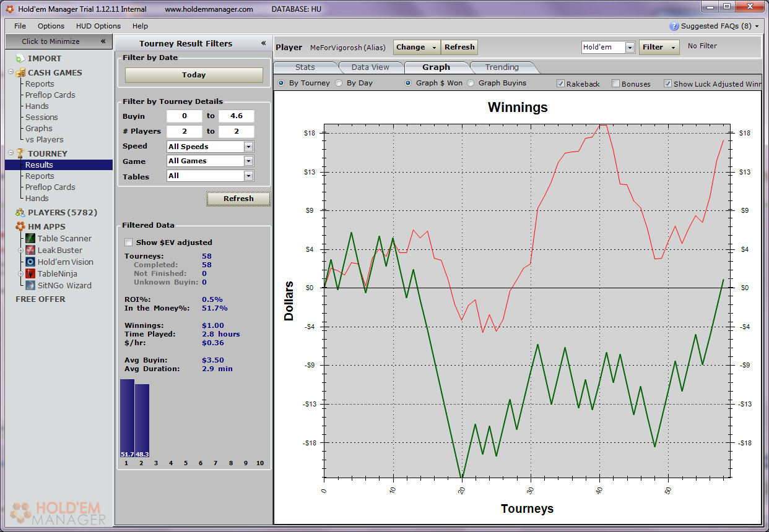The width and height of the screenshot is (769, 532).
Task: Uncheck the Rakeback checkbox
Action: [x=560, y=84]
